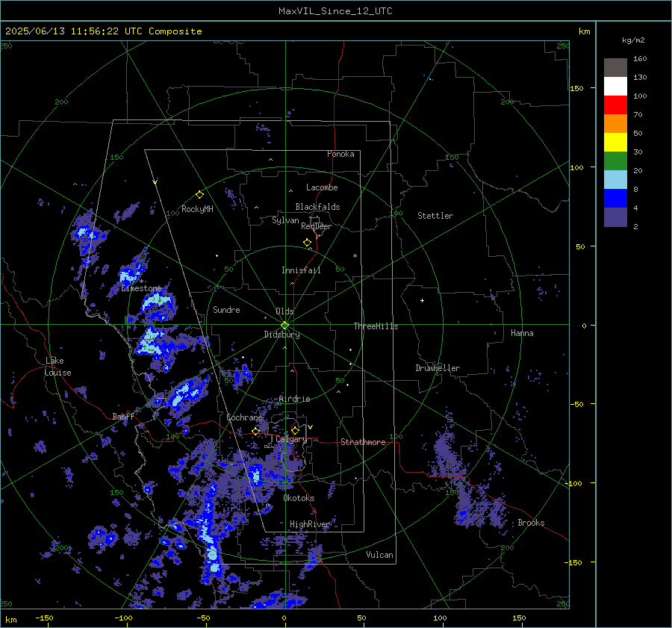The width and height of the screenshot is (672, 628).
Task: Click the kg/m2 legend unit label
Action: coord(633,40)
